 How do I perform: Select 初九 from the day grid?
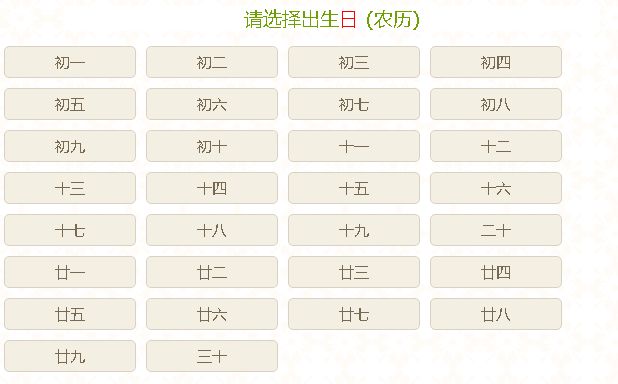click(70, 146)
